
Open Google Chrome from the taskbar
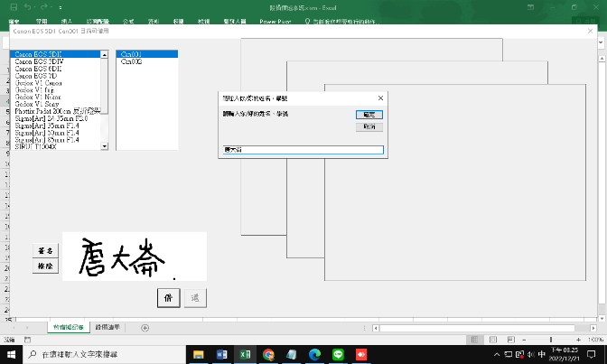pos(268,354)
